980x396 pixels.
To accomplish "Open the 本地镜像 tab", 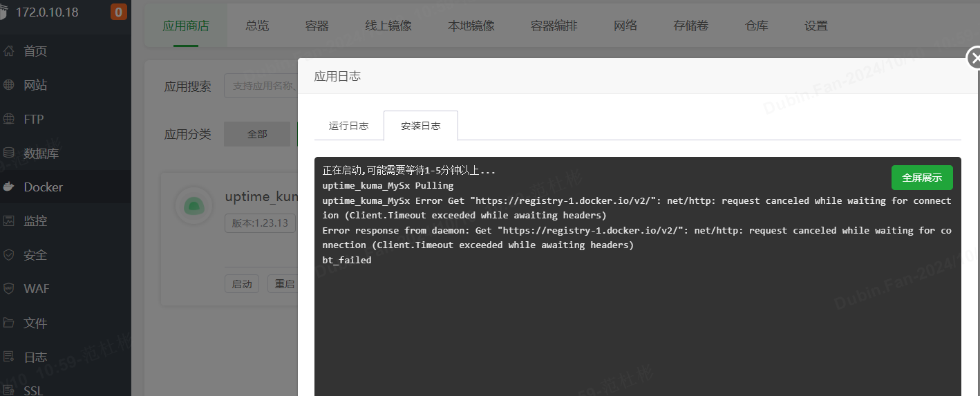I will pyautogui.click(x=471, y=26).
